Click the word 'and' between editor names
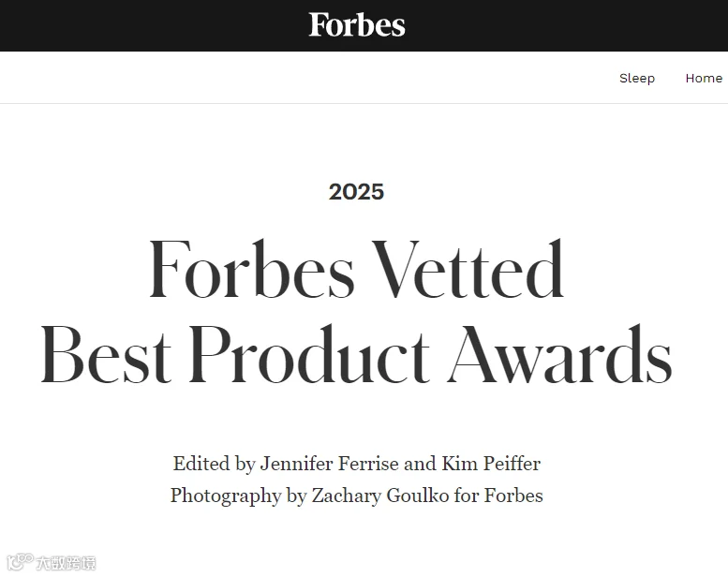 coord(420,464)
